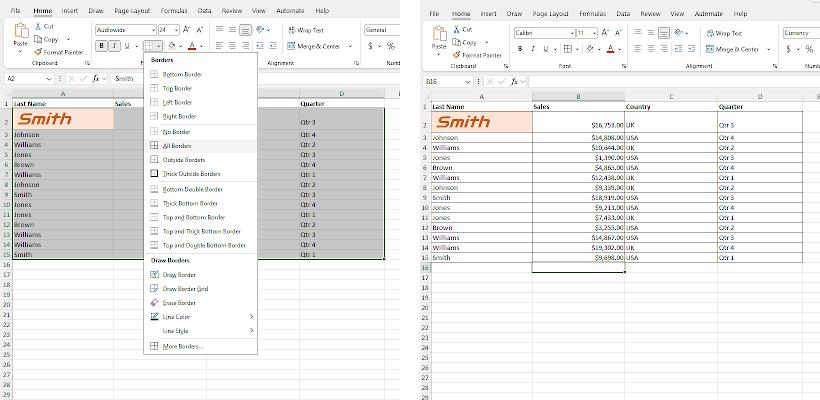Image resolution: width=820 pixels, height=400 pixels.
Task: Click Wrap Text in the left window
Action: (306, 30)
